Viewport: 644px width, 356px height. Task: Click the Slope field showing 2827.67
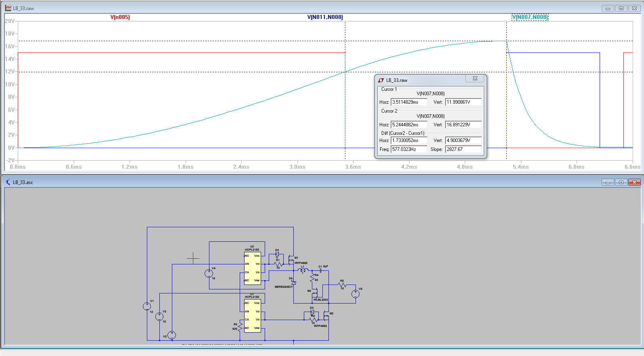click(463, 149)
